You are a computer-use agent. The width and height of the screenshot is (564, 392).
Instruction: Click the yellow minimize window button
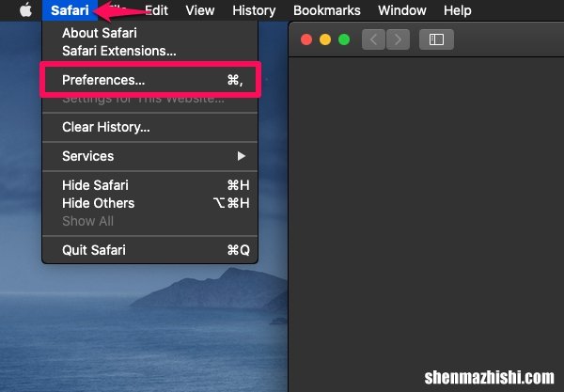click(x=325, y=39)
